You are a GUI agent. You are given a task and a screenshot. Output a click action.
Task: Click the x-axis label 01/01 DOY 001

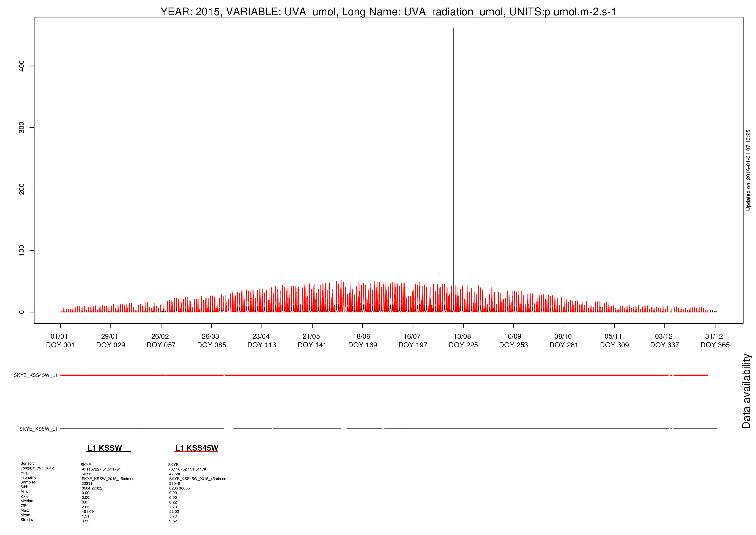tap(60, 341)
